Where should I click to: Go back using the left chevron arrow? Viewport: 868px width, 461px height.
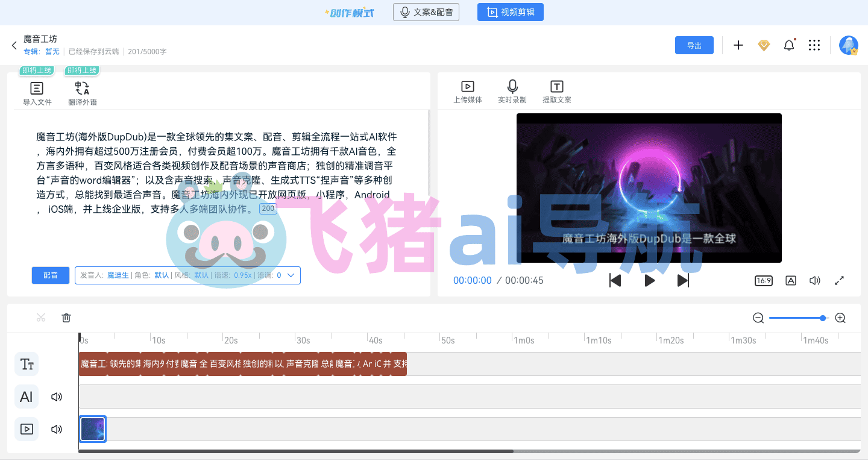point(14,45)
